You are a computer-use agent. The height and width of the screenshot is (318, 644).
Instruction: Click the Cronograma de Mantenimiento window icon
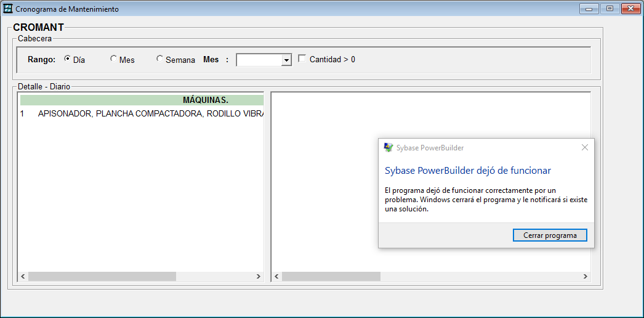click(x=7, y=9)
